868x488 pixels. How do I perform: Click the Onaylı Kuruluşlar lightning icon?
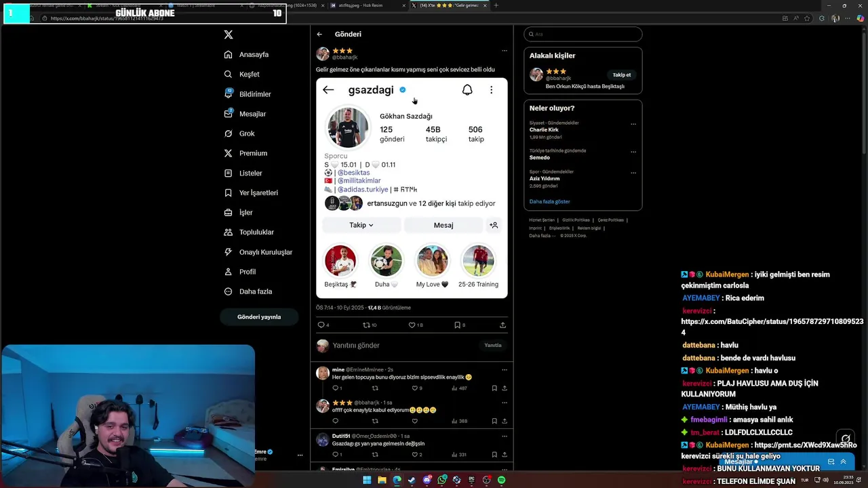tap(229, 252)
